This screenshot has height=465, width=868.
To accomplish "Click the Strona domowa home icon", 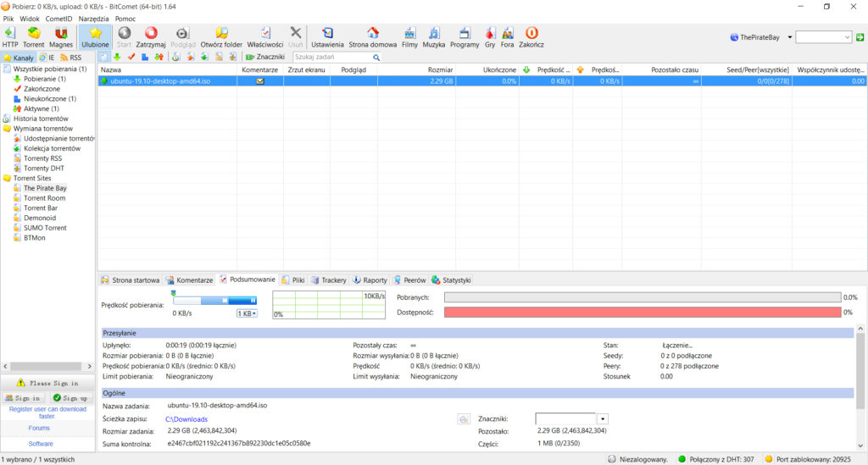I will pyautogui.click(x=372, y=36).
